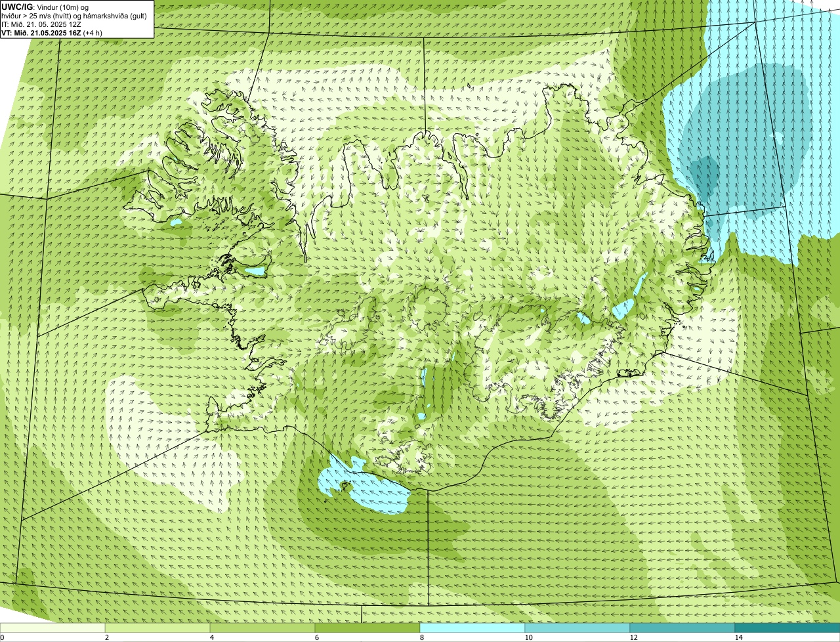The height and width of the screenshot is (642, 840).
Task: Select the '4' scale tick label
Action: pyautogui.click(x=211, y=637)
